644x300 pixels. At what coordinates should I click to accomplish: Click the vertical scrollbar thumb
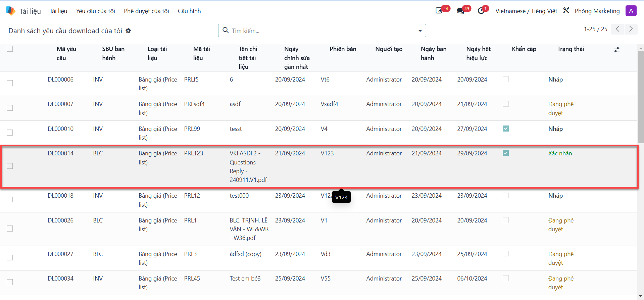641,97
